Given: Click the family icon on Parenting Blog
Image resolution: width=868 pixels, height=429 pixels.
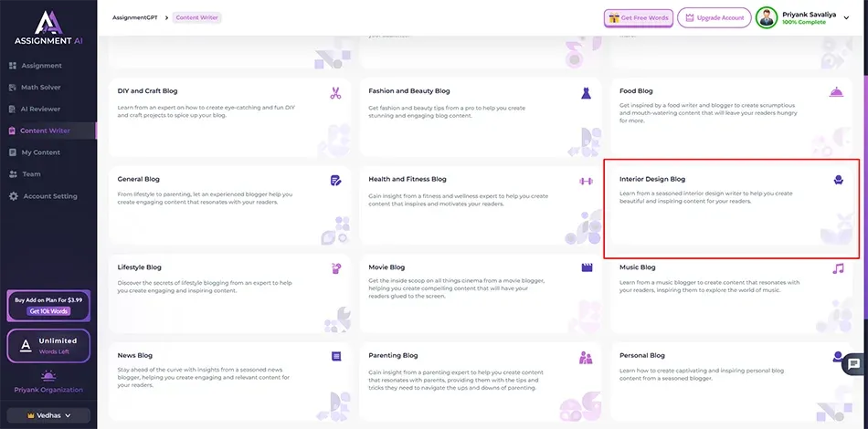Looking at the screenshot, I should tap(586, 357).
